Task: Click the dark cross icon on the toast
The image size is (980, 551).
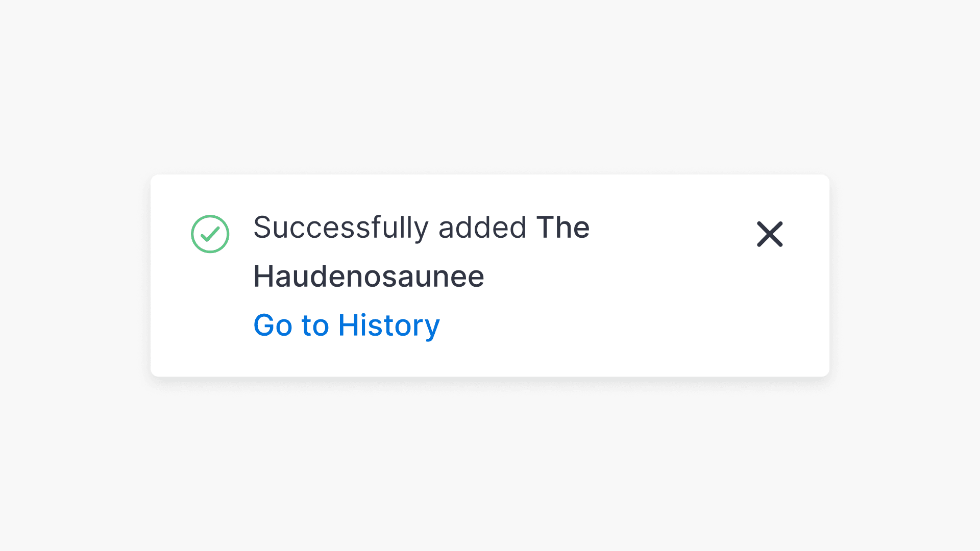Action: (x=769, y=234)
